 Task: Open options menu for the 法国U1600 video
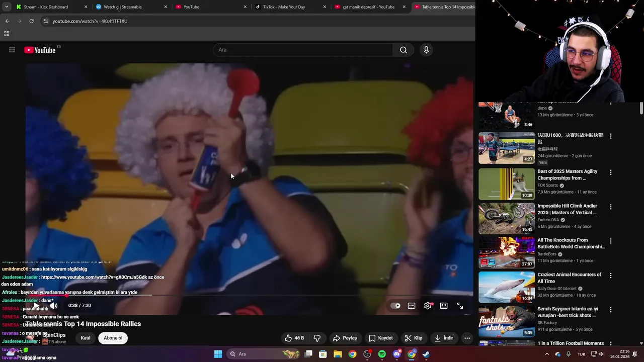(x=611, y=136)
